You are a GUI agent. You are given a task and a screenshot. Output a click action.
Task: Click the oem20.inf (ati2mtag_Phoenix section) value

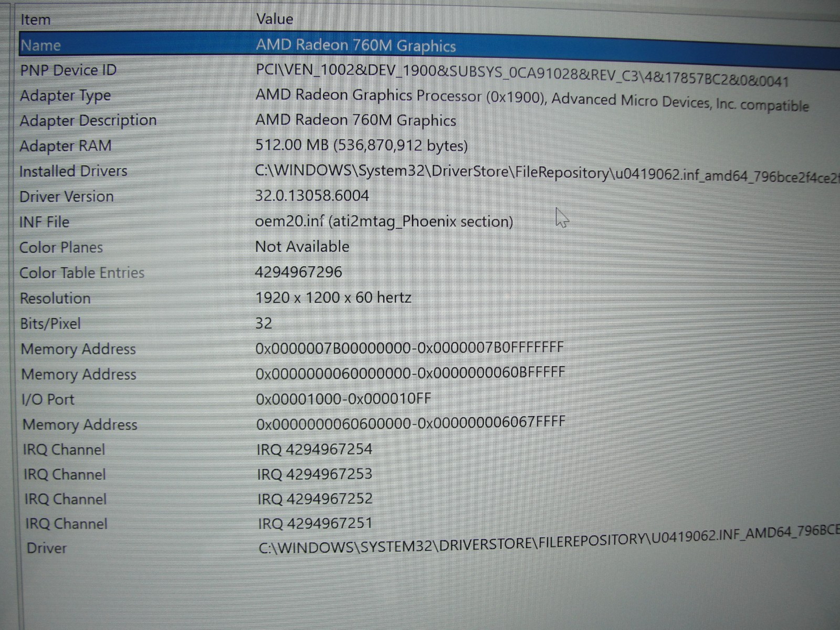[x=384, y=222]
